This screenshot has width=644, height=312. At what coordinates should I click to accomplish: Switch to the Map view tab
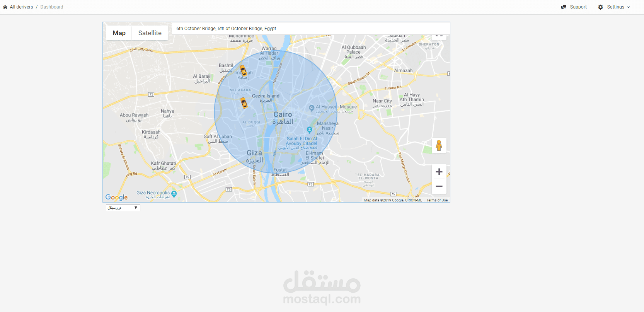119,33
